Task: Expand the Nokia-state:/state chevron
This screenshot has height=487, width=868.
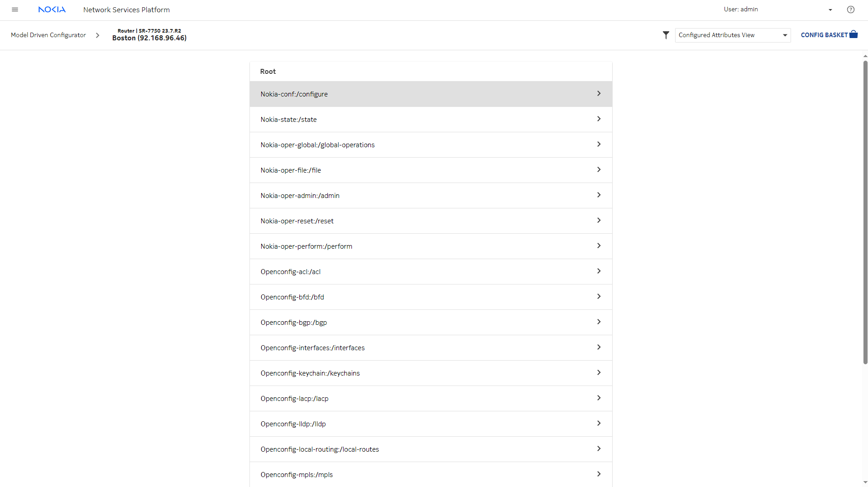Action: 599,119
